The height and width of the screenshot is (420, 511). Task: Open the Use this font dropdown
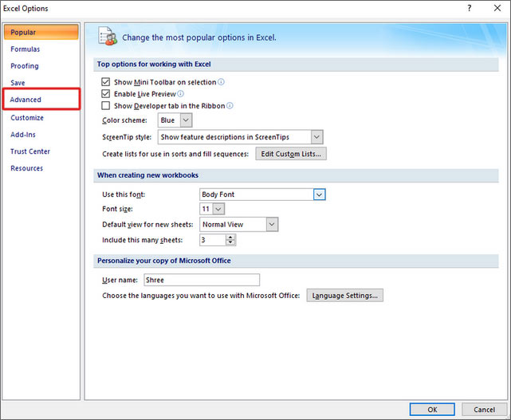click(320, 194)
